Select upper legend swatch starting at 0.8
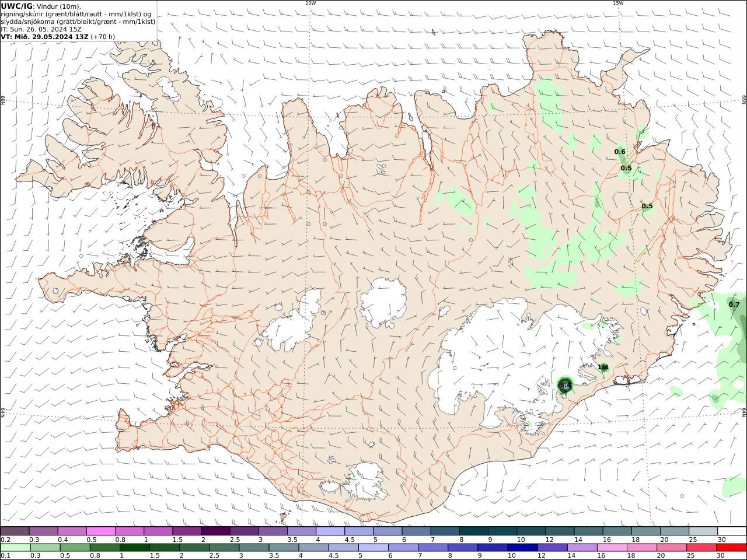747x560 pixels. (x=130, y=531)
